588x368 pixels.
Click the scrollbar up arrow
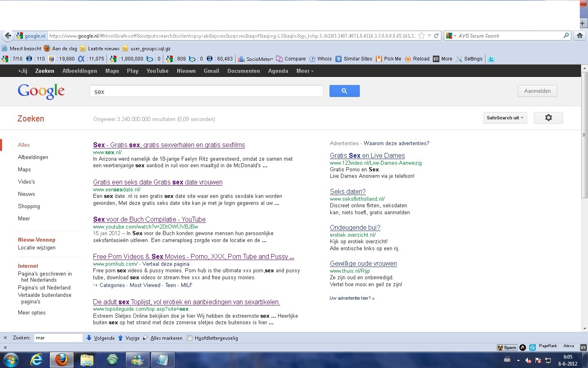pyautogui.click(x=584, y=68)
